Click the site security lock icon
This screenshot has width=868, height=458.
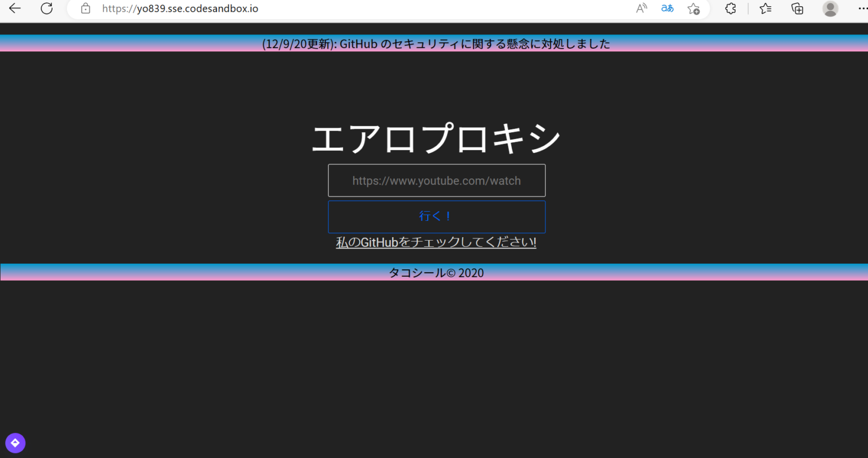[85, 8]
